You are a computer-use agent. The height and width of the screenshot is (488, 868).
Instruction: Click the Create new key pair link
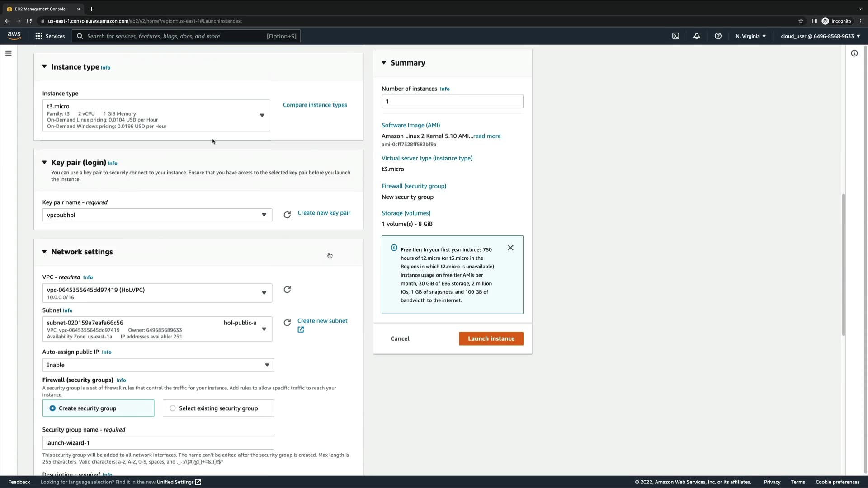coord(324,213)
